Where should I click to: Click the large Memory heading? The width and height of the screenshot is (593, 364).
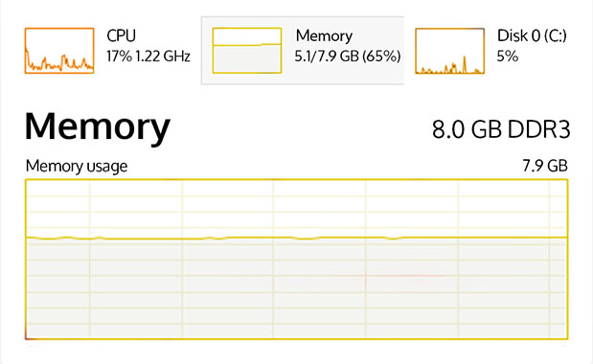click(98, 127)
